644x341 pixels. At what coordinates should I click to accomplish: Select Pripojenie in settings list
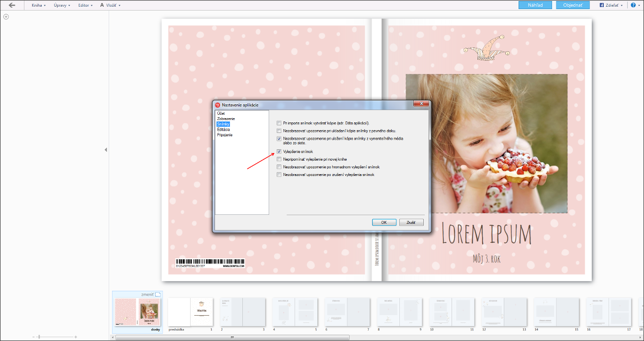point(225,134)
